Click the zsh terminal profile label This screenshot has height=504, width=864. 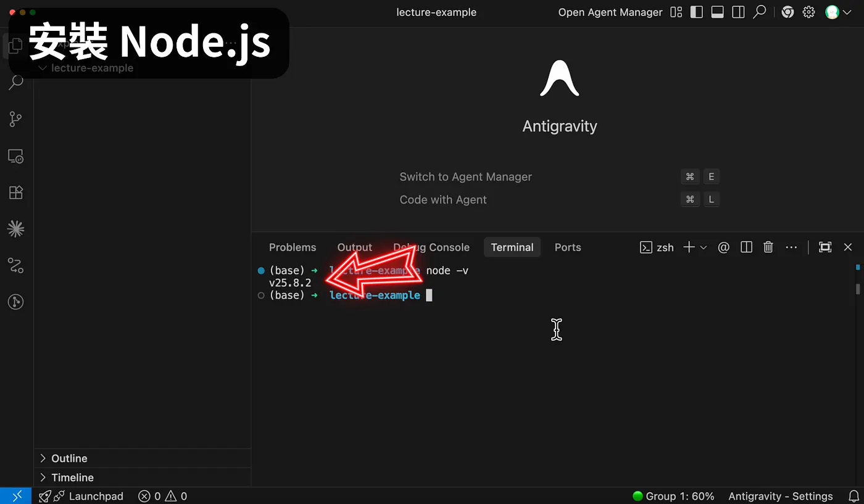[x=657, y=247]
